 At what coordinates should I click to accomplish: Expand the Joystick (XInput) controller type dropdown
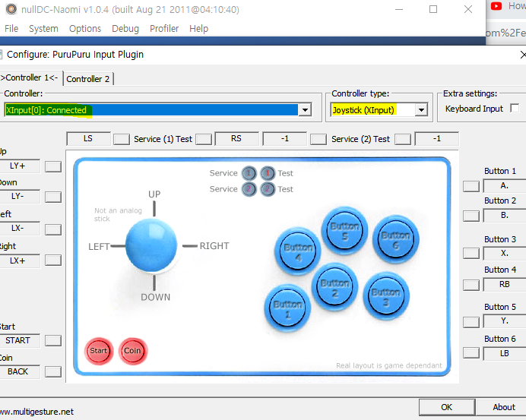point(421,109)
